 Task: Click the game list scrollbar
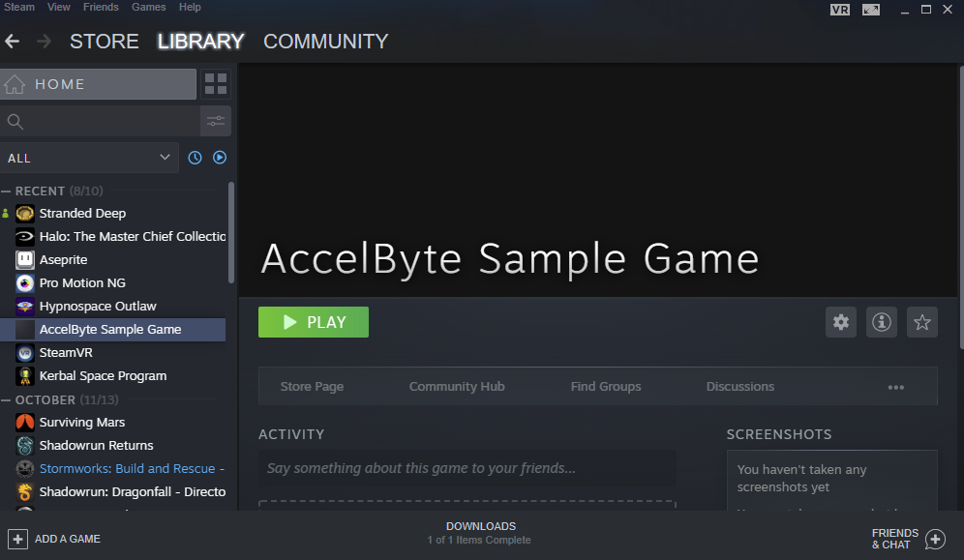(231, 233)
